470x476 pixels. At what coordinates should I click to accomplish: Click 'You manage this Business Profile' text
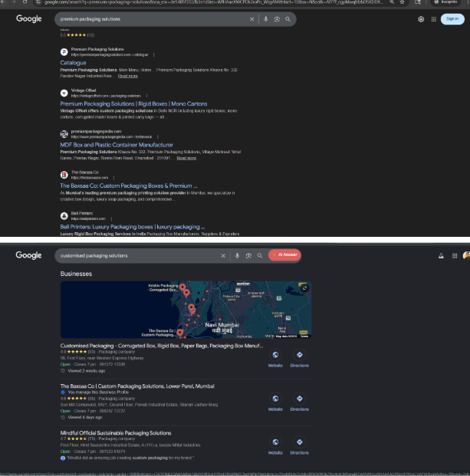tap(98, 392)
